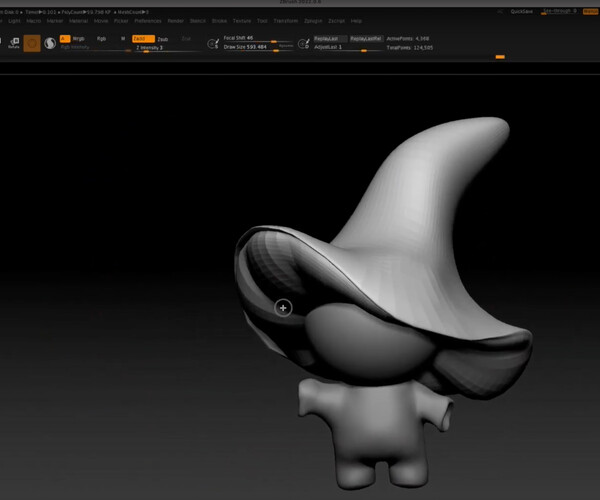Open the Macro menu
The width and height of the screenshot is (600, 500).
pos(34,21)
